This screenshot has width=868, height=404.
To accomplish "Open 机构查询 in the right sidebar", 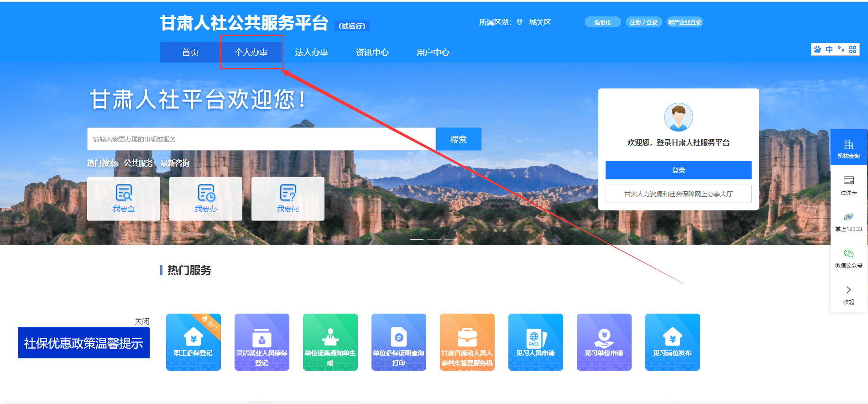I will point(848,148).
